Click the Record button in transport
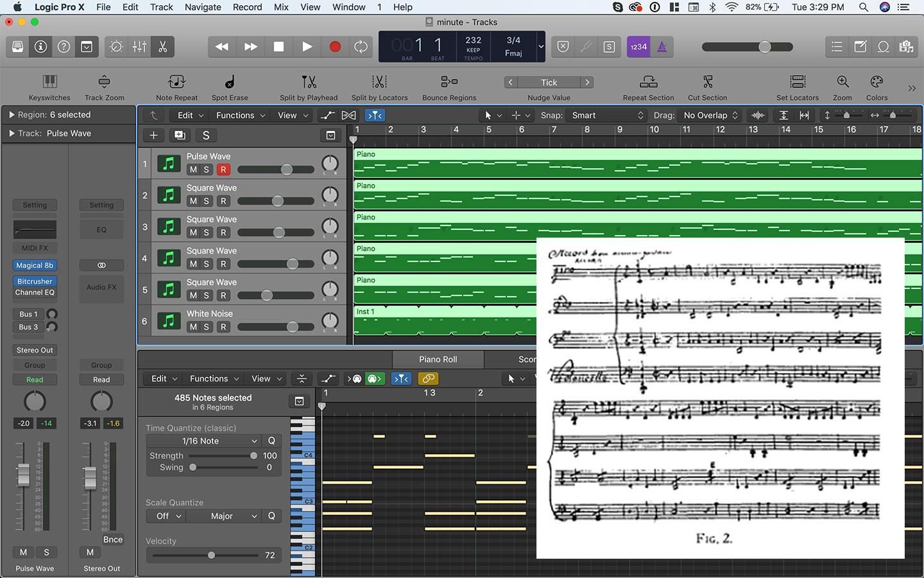Screen dimensions: 924x578 (x=334, y=47)
